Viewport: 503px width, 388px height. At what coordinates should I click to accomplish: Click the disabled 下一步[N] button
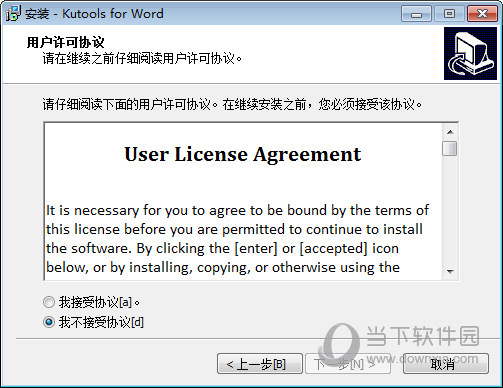[x=348, y=364]
